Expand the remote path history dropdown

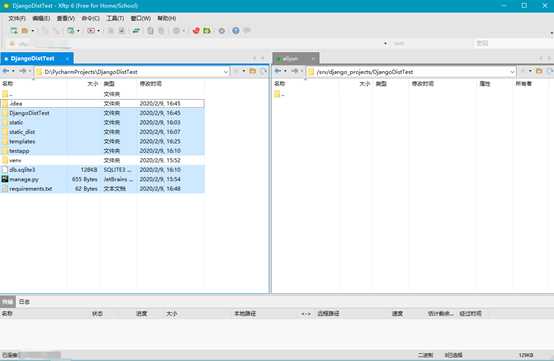point(512,72)
